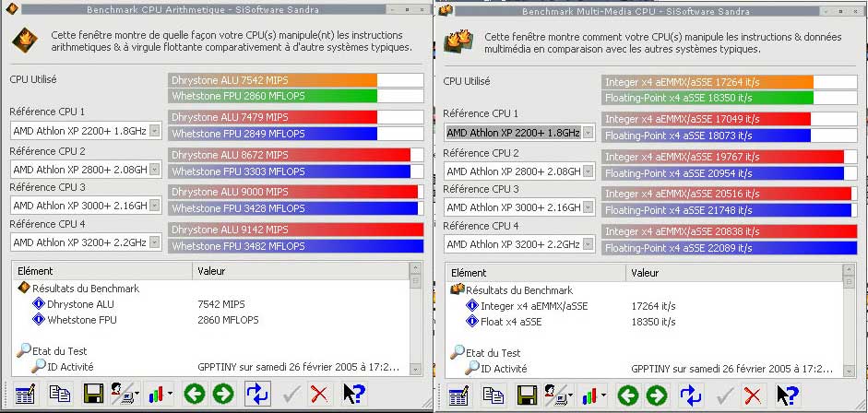Click CPU Arithmetique window title bar icon
Viewport: 868px width, 413px height.
point(12,8)
